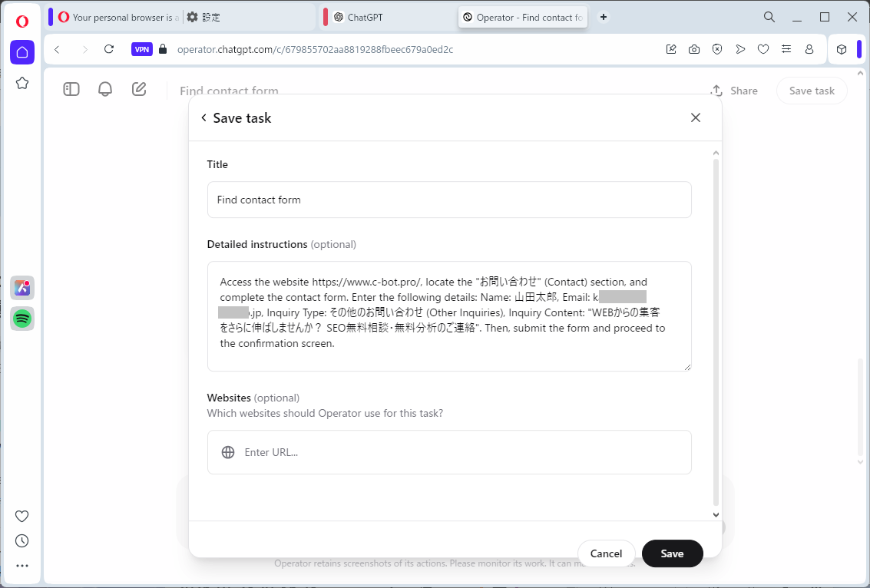
Task: Click the 'Detailed instructions' label text
Action: tap(257, 244)
